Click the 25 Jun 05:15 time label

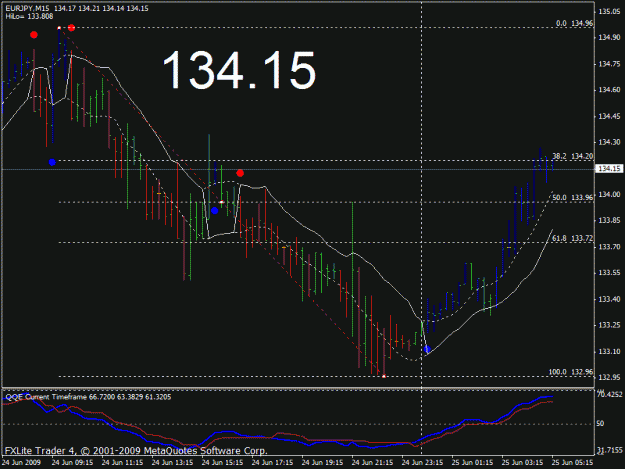click(572, 463)
